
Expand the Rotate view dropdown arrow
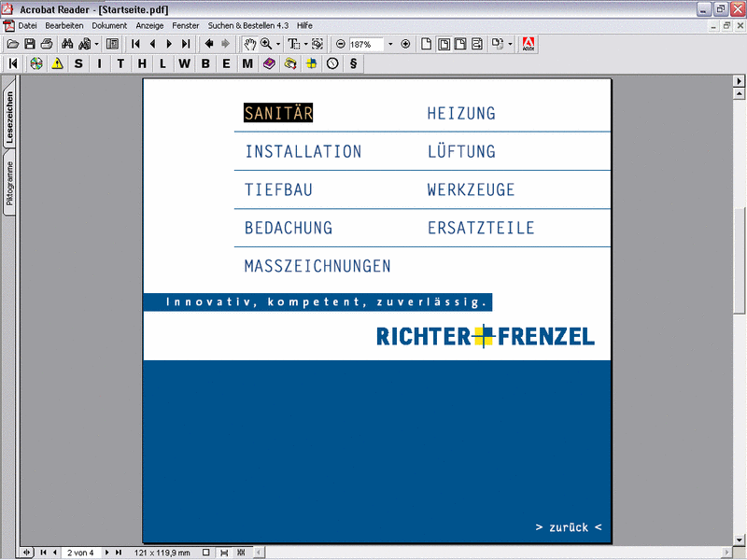(x=510, y=44)
